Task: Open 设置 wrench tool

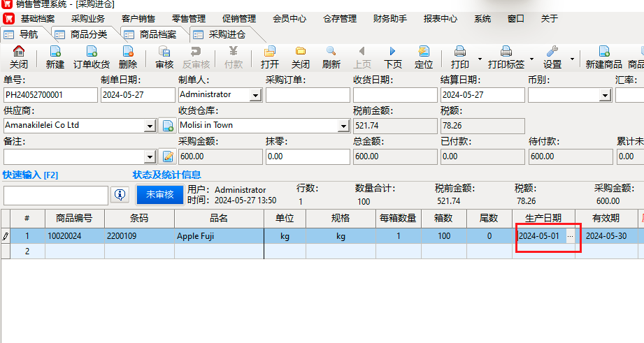Action: [x=552, y=57]
